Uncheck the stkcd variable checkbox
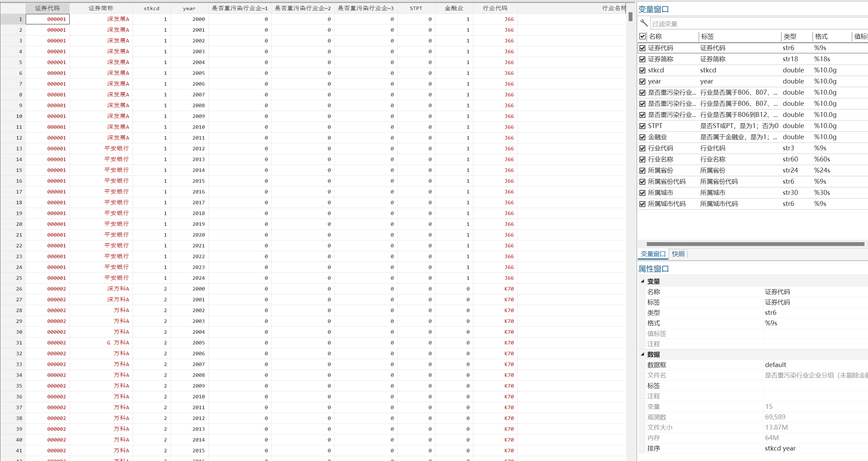This screenshot has height=461, width=868. [x=642, y=70]
